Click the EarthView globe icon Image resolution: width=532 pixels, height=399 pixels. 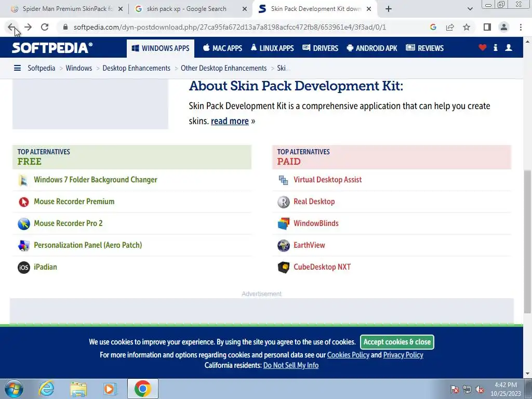click(283, 245)
